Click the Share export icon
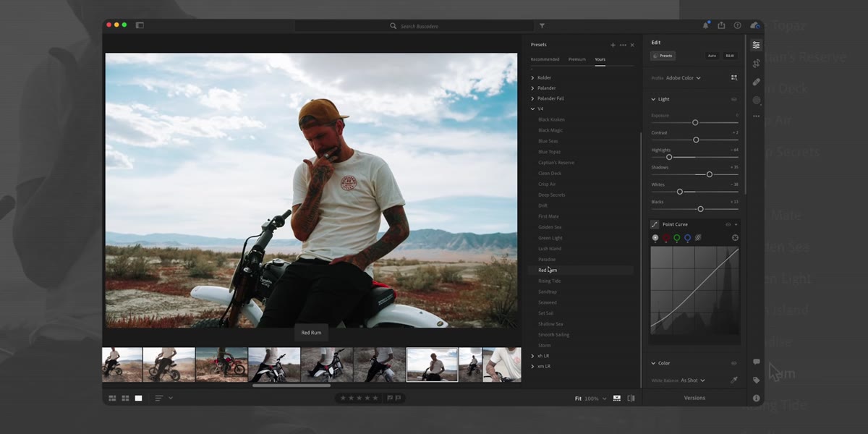This screenshot has height=434, width=868. pyautogui.click(x=721, y=25)
